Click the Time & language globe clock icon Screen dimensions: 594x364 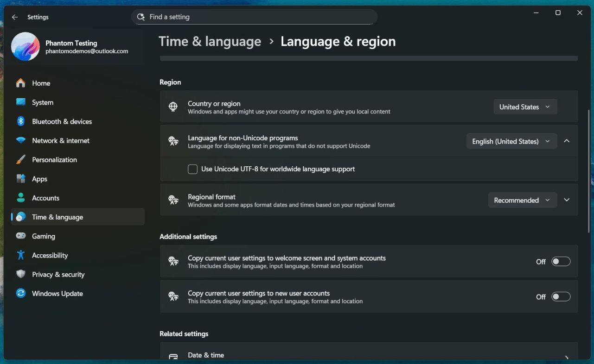coord(21,217)
